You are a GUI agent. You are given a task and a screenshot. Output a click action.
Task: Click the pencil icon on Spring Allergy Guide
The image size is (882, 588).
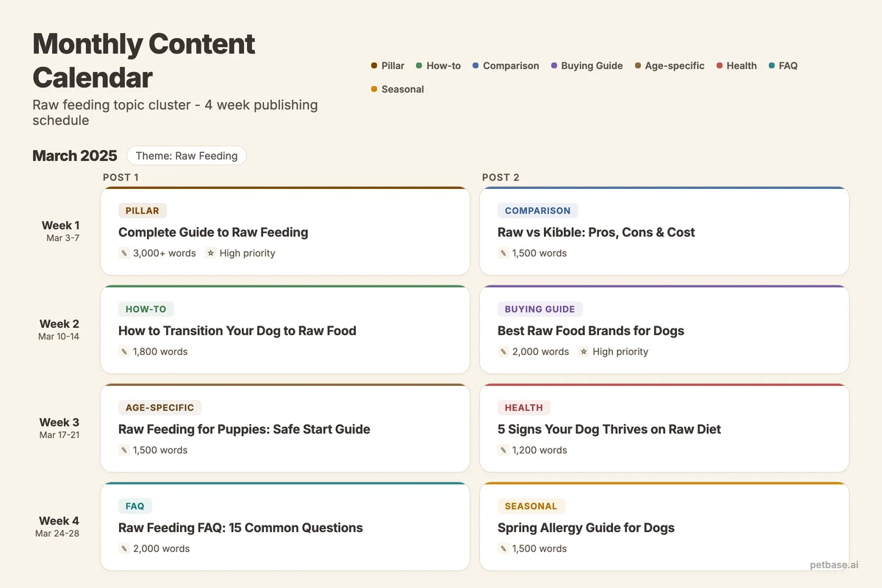(x=503, y=548)
